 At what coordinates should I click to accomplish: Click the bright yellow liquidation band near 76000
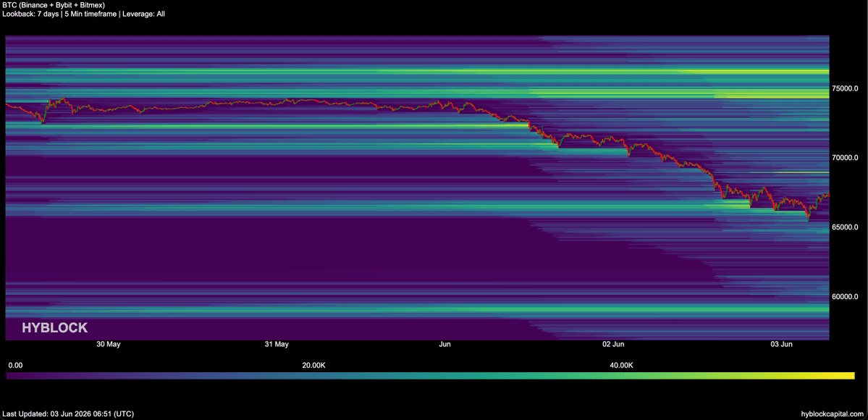click(753, 72)
